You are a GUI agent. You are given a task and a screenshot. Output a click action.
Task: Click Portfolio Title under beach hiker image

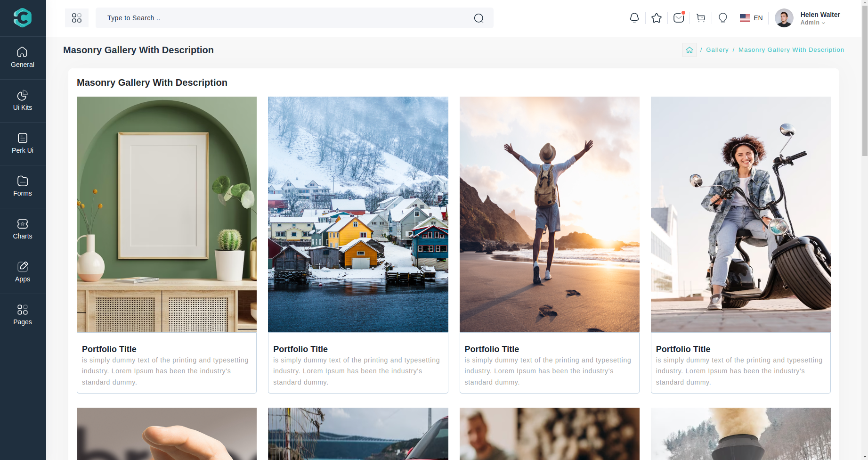(492, 349)
